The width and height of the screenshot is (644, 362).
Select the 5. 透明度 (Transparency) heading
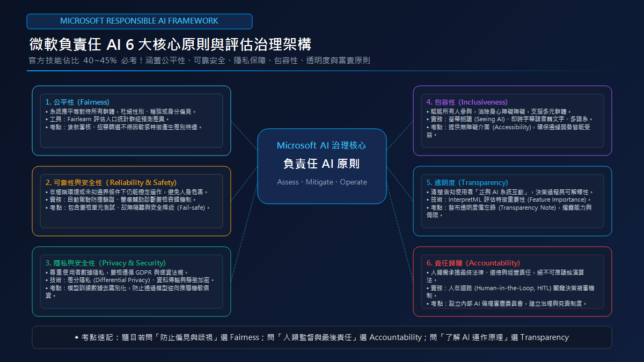pyautogui.click(x=467, y=182)
